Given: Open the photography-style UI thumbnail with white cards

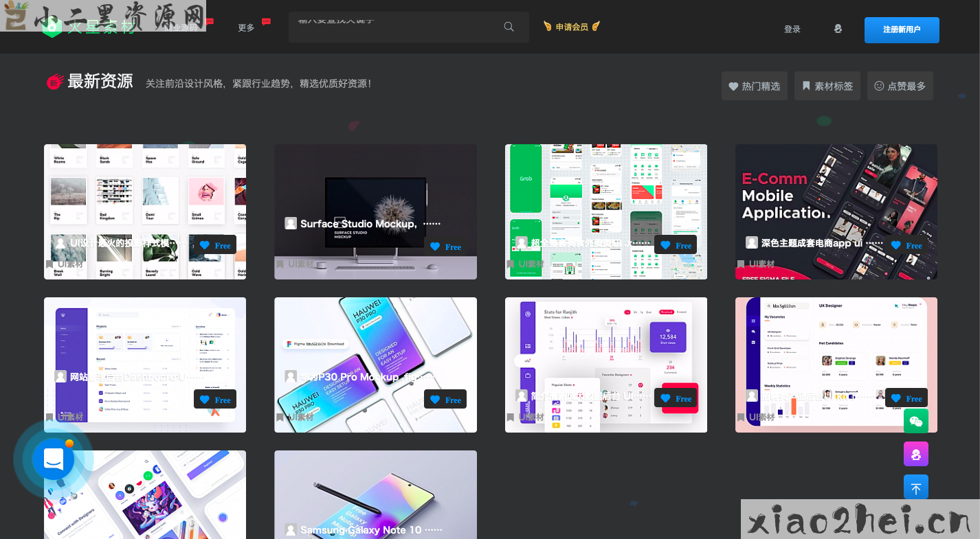Looking at the screenshot, I should (x=145, y=211).
